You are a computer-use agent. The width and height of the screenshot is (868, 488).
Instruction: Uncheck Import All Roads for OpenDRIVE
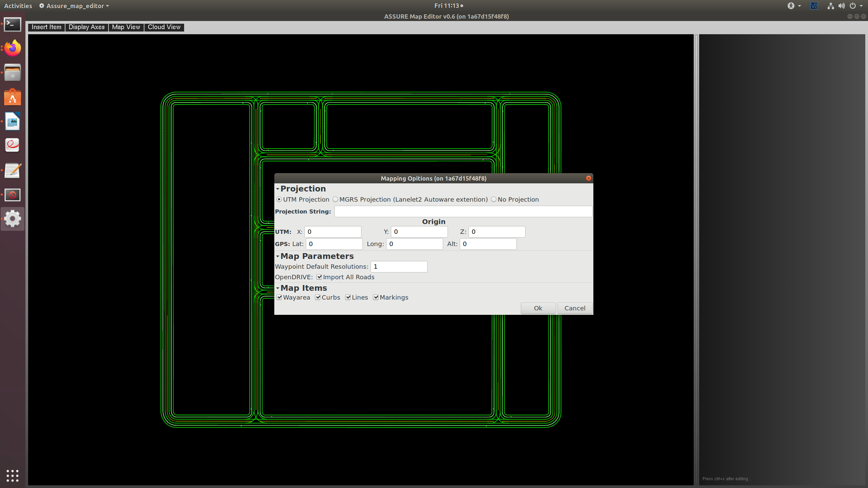[319, 277]
